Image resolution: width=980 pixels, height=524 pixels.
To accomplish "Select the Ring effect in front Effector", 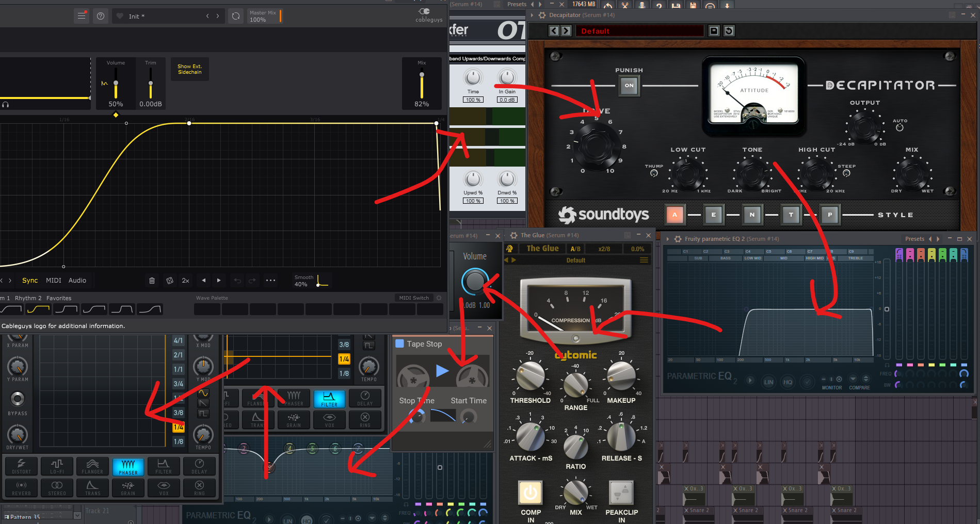I will (199, 488).
